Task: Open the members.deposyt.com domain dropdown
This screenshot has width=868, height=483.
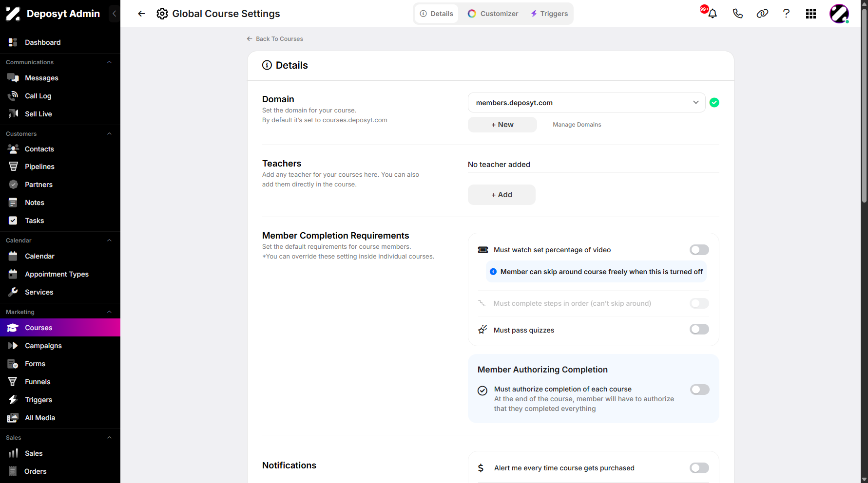Action: pyautogui.click(x=586, y=103)
